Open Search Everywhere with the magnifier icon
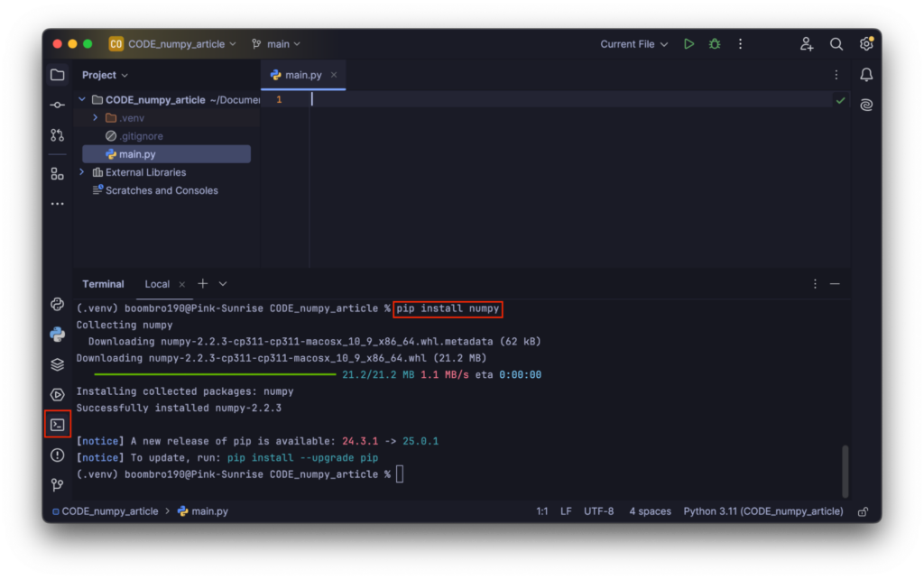 coord(836,42)
